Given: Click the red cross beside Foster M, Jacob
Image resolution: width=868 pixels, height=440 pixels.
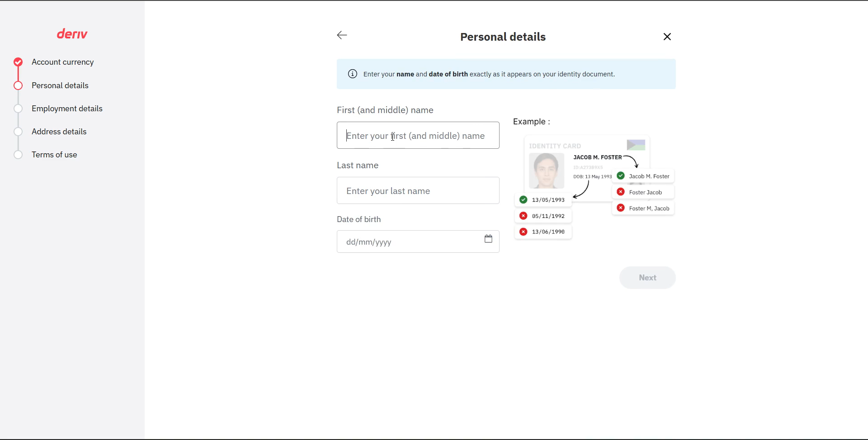Looking at the screenshot, I should 621,208.
